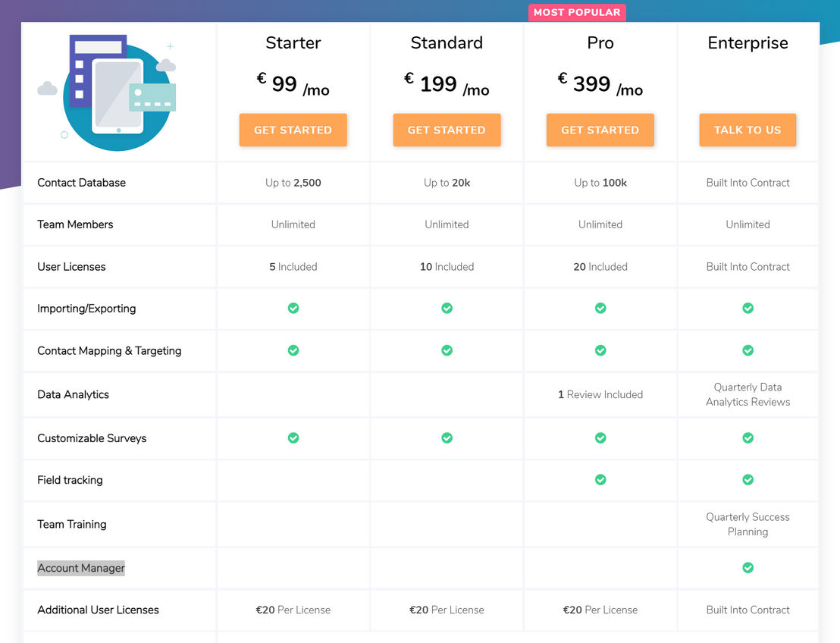Viewport: 840px width, 643px height.
Task: Choose Get Started for the Standard plan
Action: coord(447,130)
